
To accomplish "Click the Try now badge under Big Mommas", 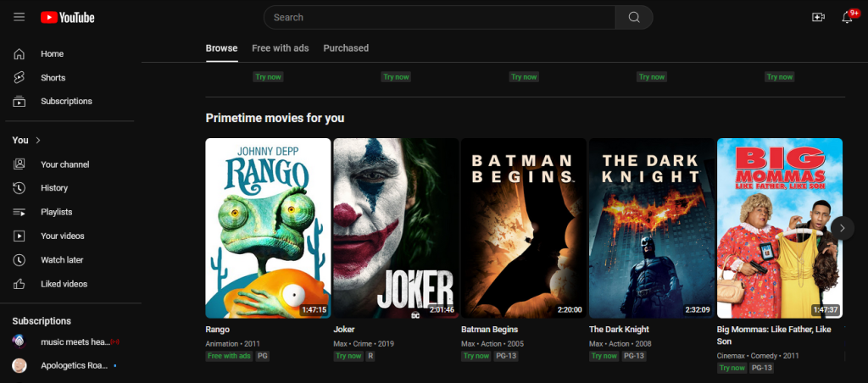I will (x=732, y=368).
